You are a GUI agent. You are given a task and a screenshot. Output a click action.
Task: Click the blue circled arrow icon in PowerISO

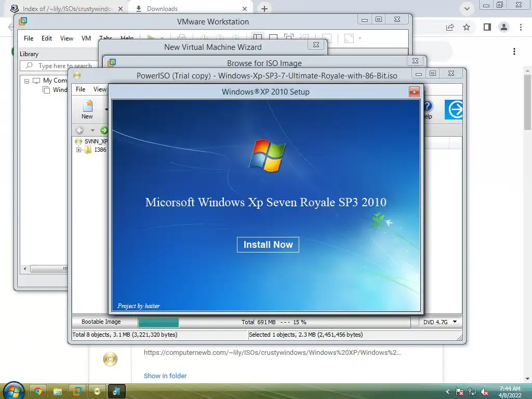[x=454, y=110]
